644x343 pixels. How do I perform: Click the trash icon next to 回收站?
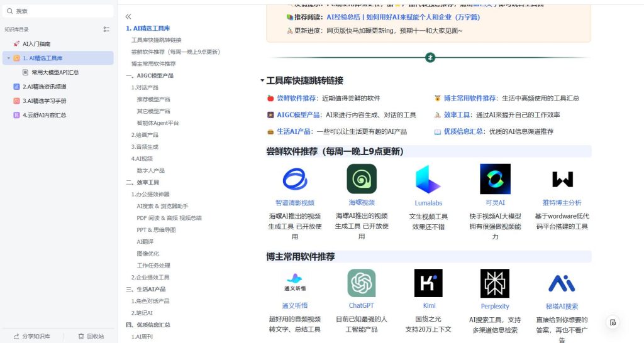pyautogui.click(x=81, y=336)
